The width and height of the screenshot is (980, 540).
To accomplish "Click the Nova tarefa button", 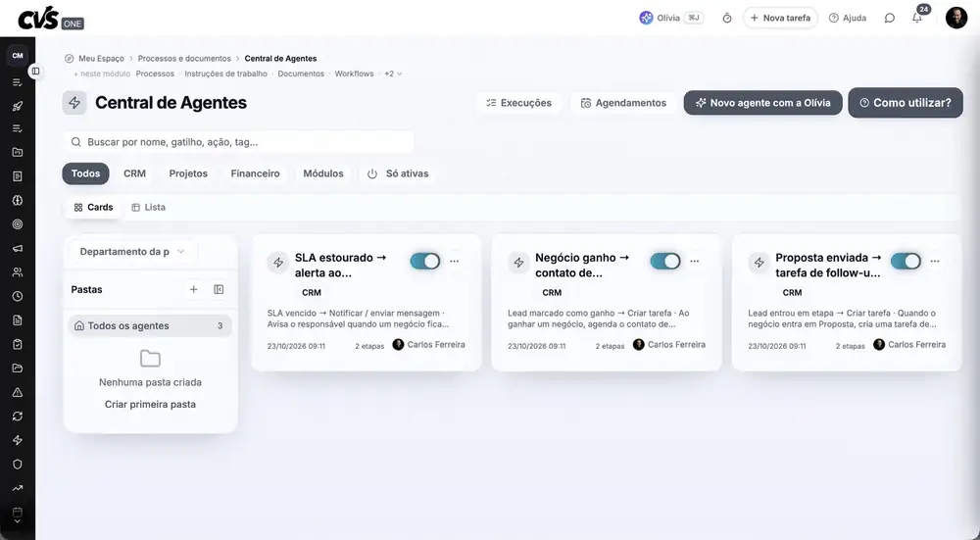I will point(780,18).
